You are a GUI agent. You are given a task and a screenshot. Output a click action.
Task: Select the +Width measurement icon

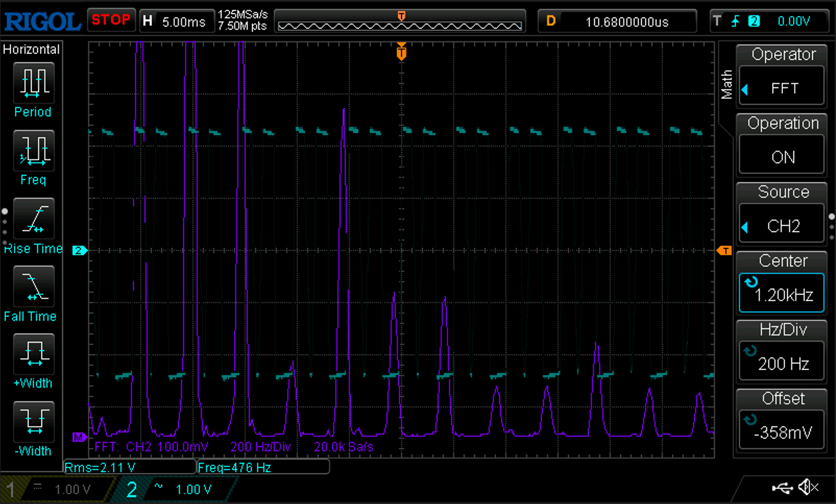(x=34, y=354)
